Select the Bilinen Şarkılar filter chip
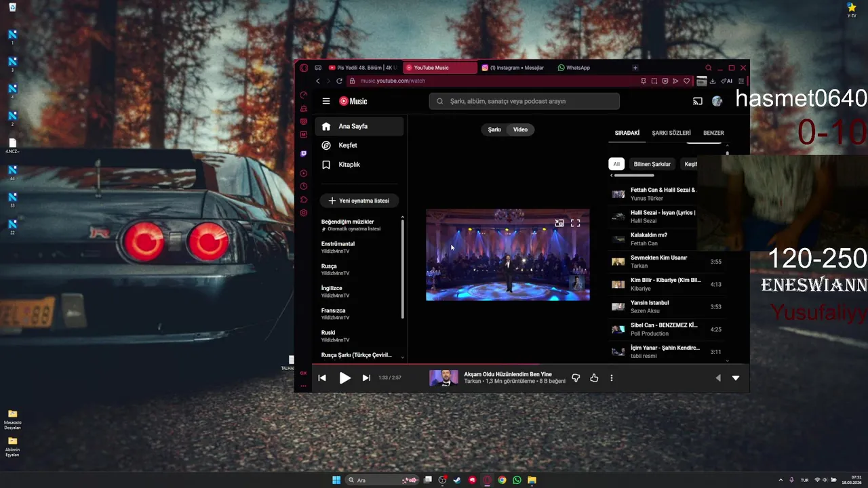Viewport: 868px width, 488px height. 652,164
